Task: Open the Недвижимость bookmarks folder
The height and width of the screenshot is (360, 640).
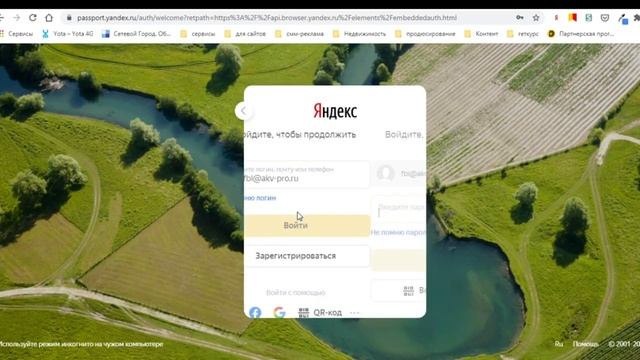Action: tap(359, 34)
